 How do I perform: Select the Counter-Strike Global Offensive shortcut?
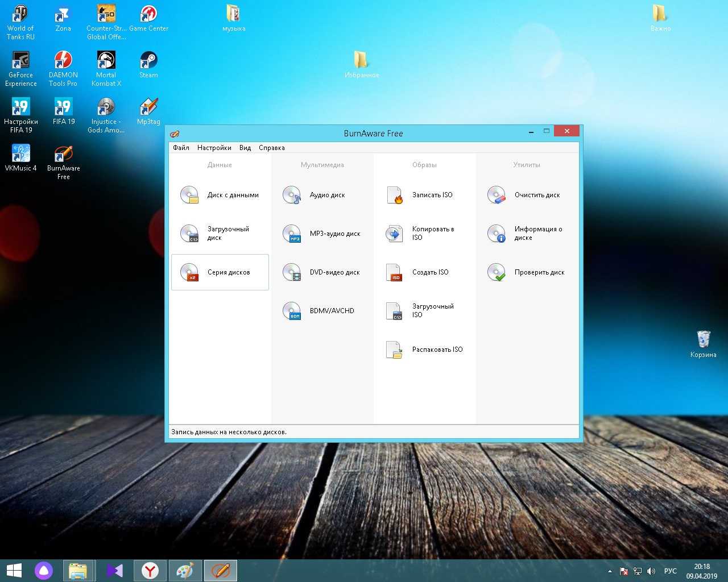tap(106, 23)
